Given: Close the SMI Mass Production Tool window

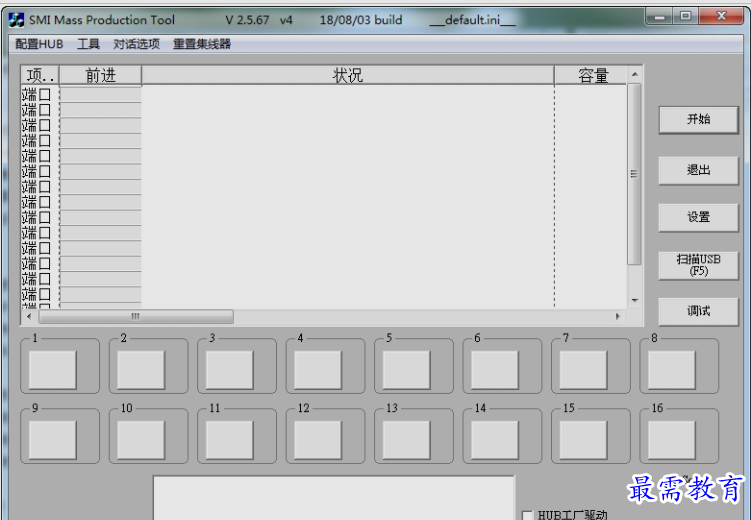Looking at the screenshot, I should pyautogui.click(x=721, y=16).
